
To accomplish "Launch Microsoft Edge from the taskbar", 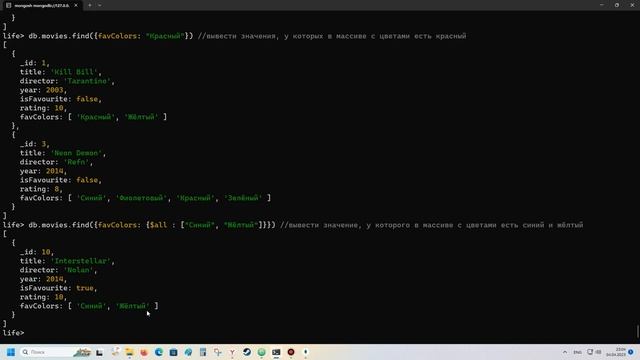I will coord(159,352).
